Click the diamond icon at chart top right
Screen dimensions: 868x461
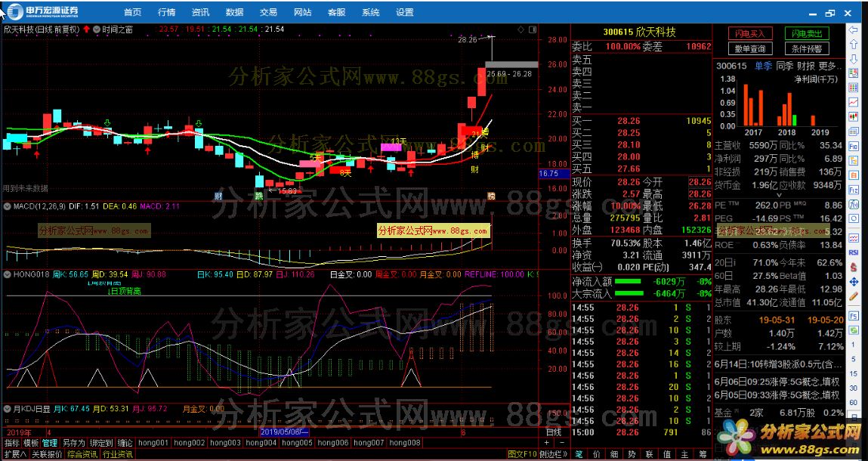pyautogui.click(x=521, y=29)
